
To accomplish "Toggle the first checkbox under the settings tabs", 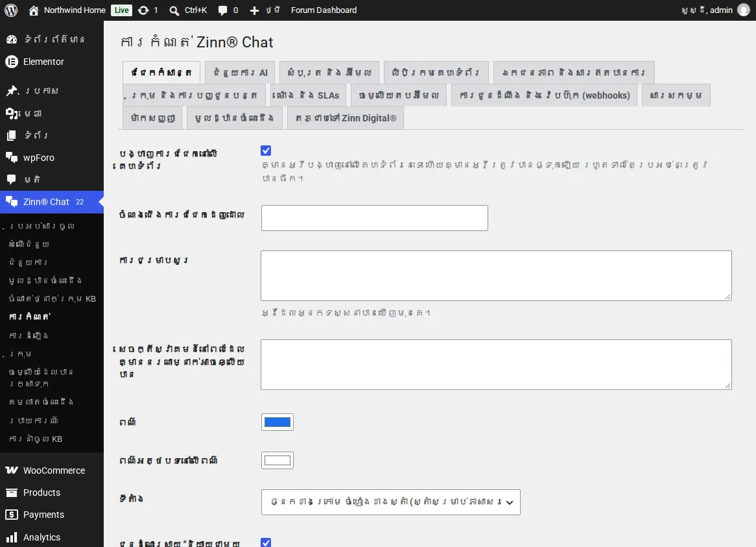I will pyautogui.click(x=266, y=151).
